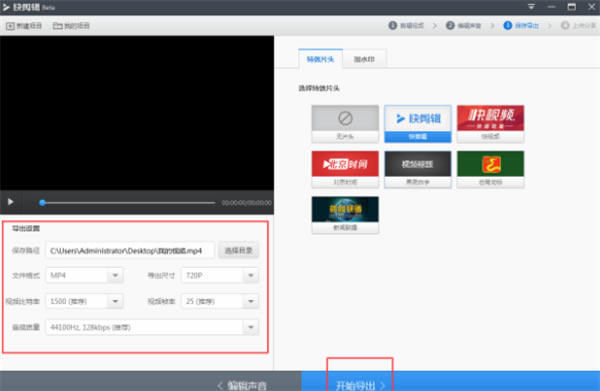600x391 pixels.
Task: Open the My Projects folder icon
Action: pyautogui.click(x=57, y=26)
